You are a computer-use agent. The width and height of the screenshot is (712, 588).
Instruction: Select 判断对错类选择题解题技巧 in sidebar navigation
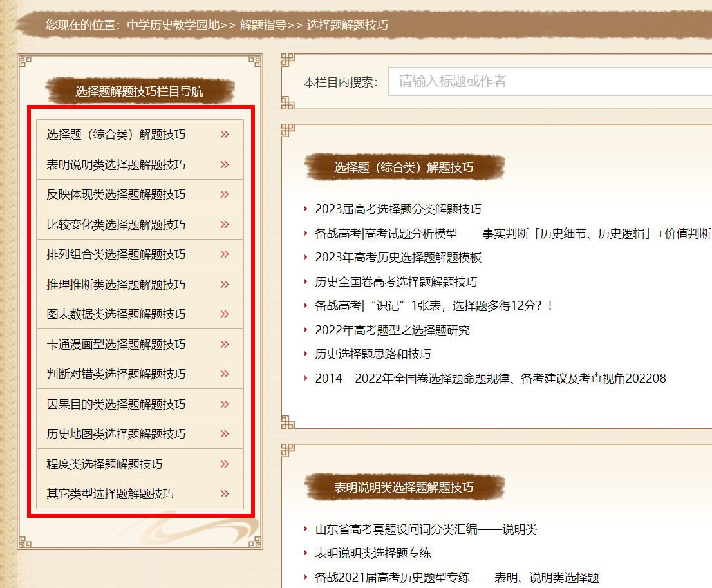pos(116,374)
